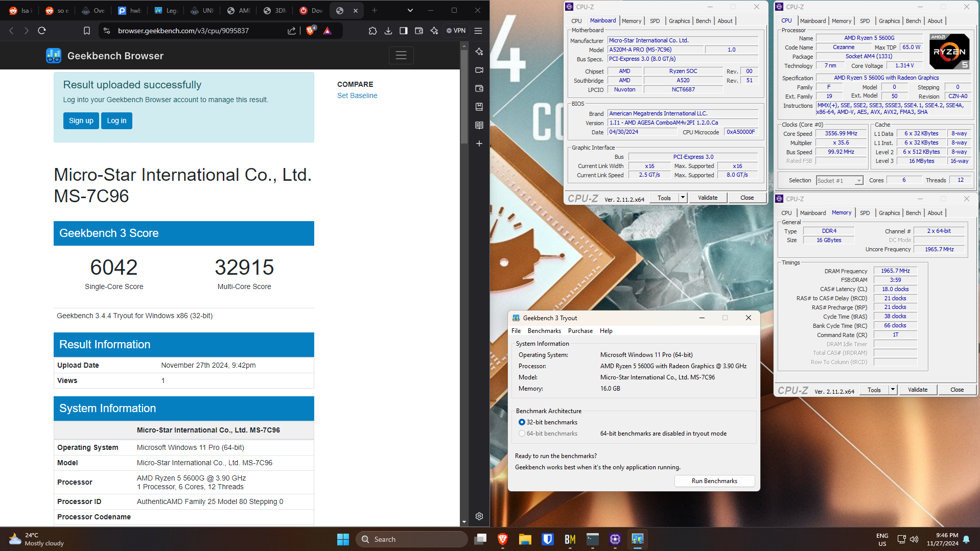The height and width of the screenshot is (551, 980).
Task: Switch to the SPD tab in the Mainboard CPU-Z window
Action: [x=655, y=21]
